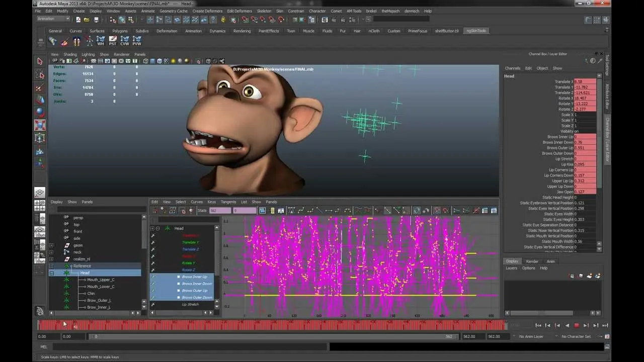Toggle the pin icon beside Lip Stretch
This screenshot has width=644, height=362.
click(153, 304)
